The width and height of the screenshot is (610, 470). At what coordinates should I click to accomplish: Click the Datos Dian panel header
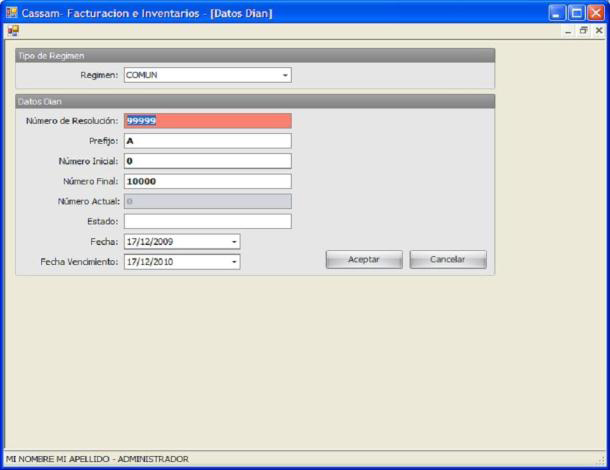click(254, 101)
